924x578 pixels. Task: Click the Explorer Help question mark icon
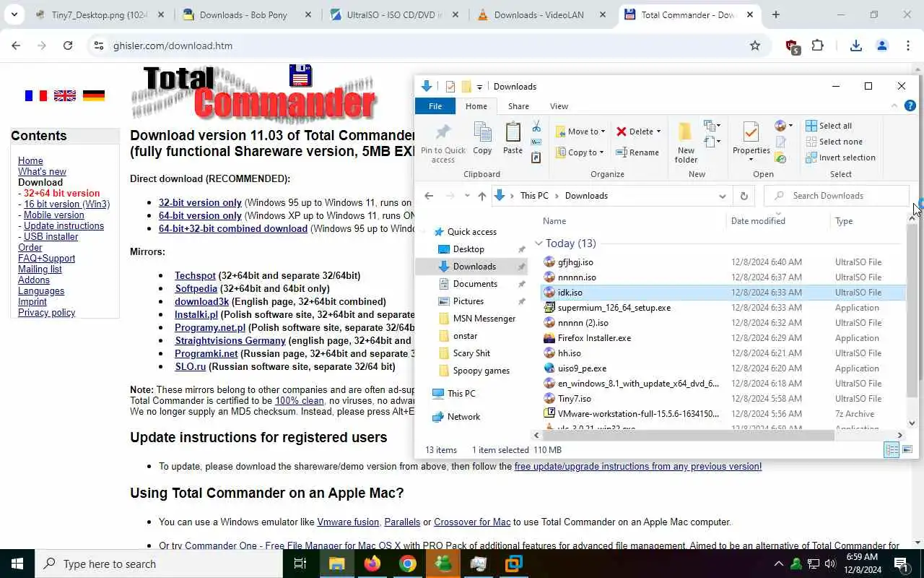tap(910, 106)
